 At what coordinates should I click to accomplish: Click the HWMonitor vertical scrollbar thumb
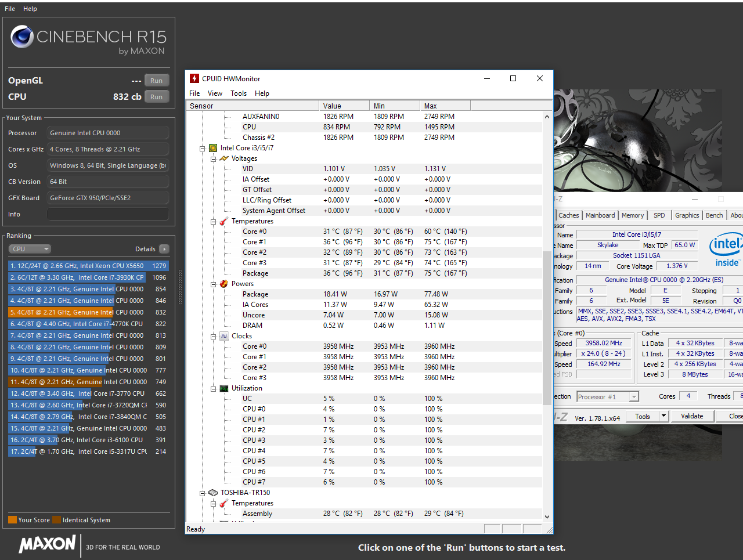click(547, 328)
